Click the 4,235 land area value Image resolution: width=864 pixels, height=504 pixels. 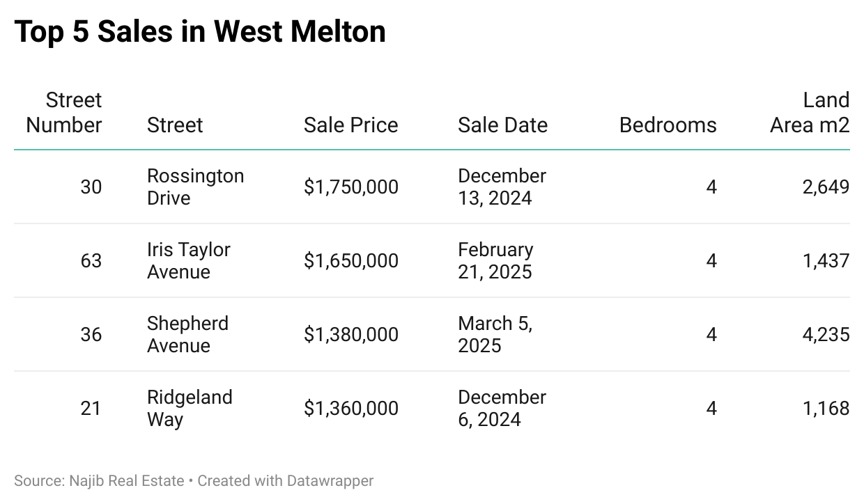coord(826,335)
